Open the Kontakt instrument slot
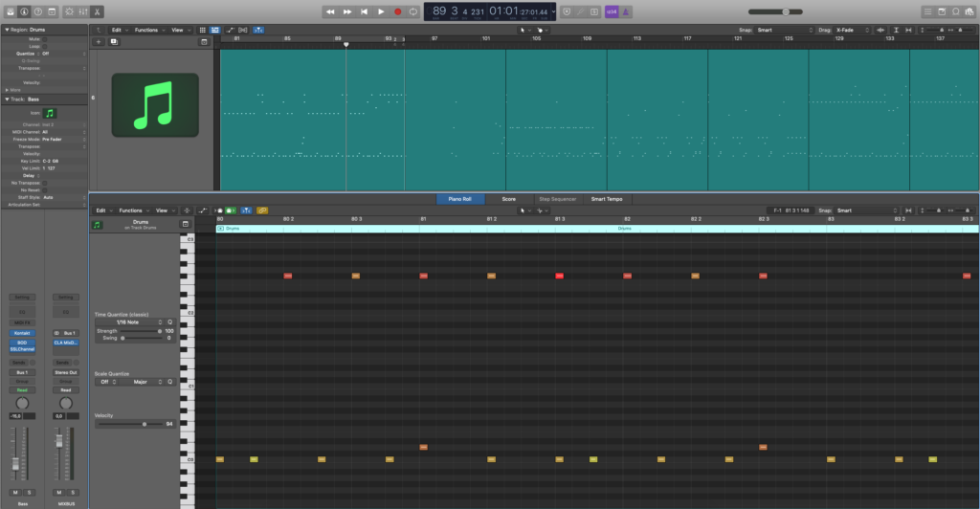The height and width of the screenshot is (509, 980). point(22,333)
